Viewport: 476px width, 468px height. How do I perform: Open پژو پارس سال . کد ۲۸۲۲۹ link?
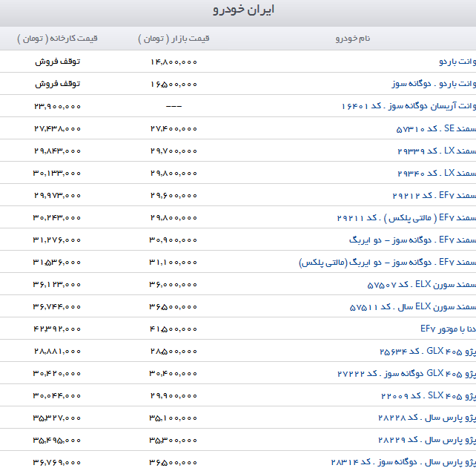pyautogui.click(x=427, y=440)
